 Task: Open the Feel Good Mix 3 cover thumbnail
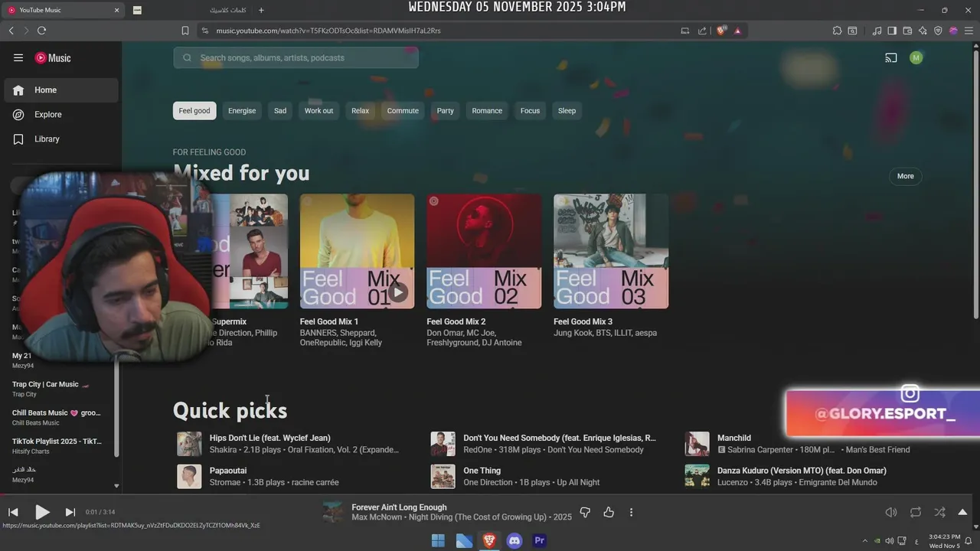(x=611, y=251)
